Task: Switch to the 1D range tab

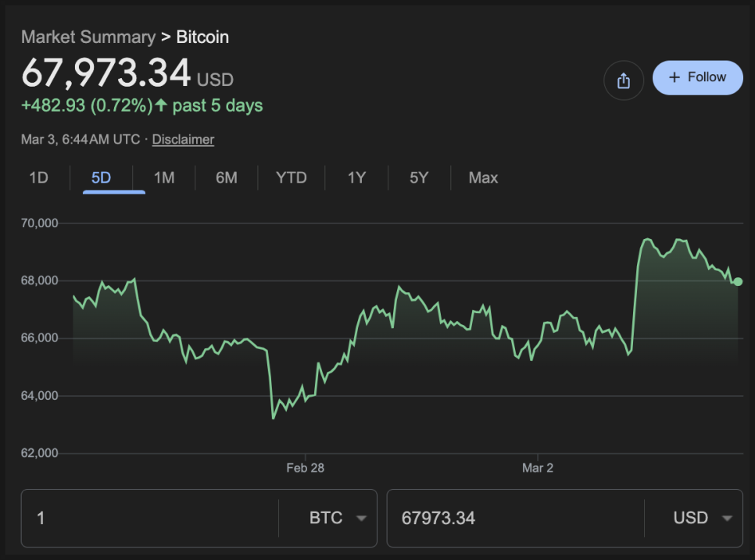Action: pyautogui.click(x=38, y=178)
